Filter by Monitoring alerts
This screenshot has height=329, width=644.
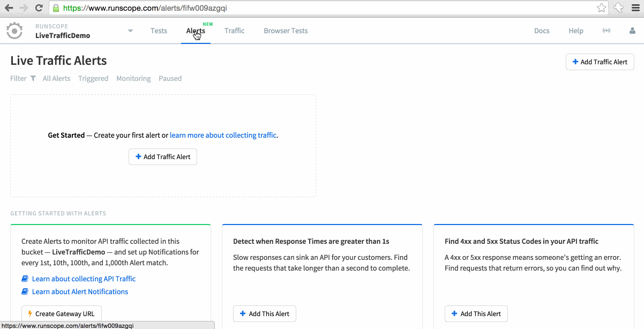(133, 78)
